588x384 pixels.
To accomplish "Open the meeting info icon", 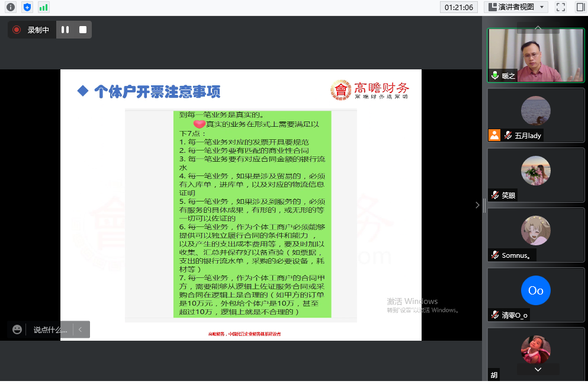I will pyautogui.click(x=10, y=7).
